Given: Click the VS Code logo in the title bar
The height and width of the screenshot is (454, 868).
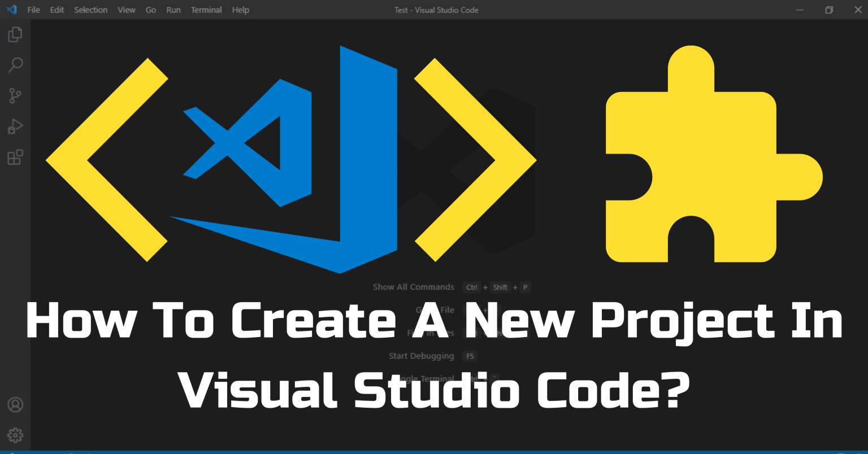Looking at the screenshot, I should [x=11, y=10].
